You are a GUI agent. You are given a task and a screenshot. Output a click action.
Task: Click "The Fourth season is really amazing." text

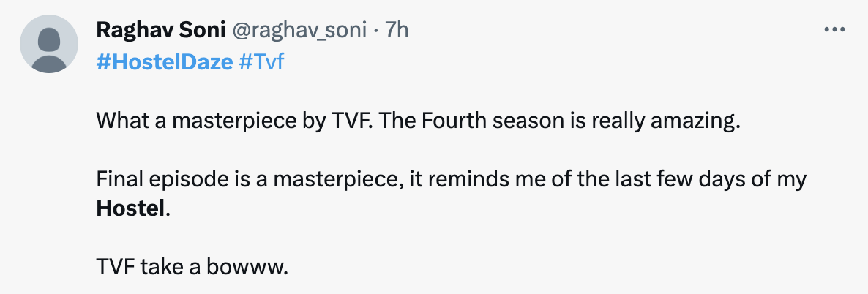tap(558, 120)
